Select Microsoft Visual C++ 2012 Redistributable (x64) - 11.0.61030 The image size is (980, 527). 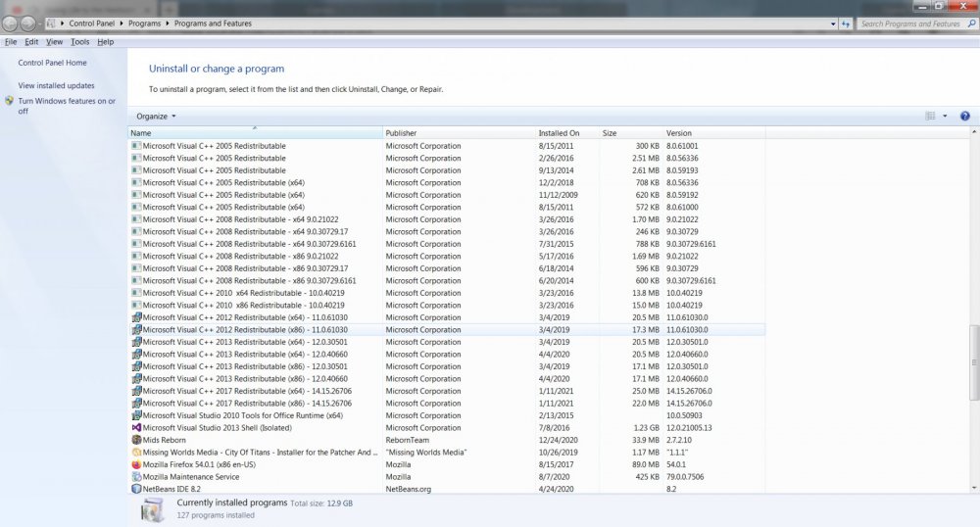point(447,317)
